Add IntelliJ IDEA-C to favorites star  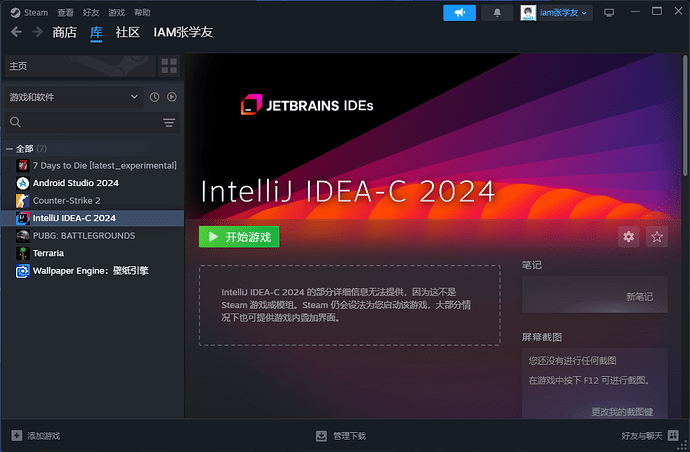tap(657, 237)
